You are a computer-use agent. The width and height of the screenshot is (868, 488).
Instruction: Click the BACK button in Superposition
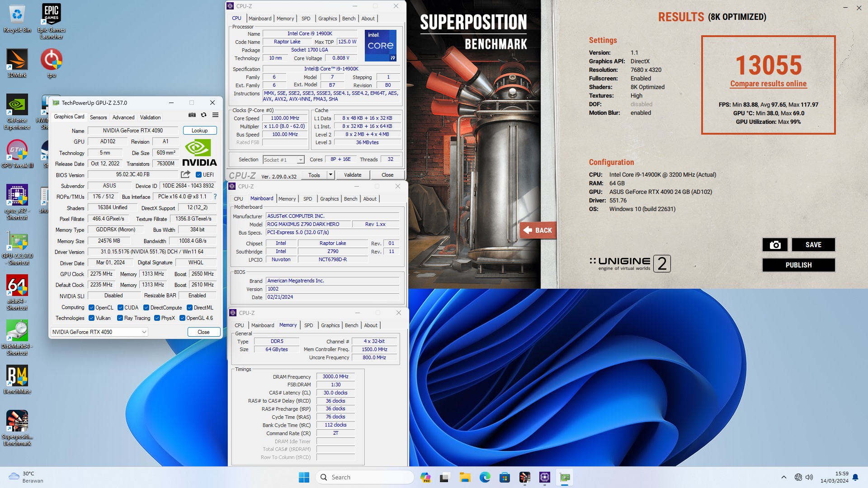click(x=538, y=230)
